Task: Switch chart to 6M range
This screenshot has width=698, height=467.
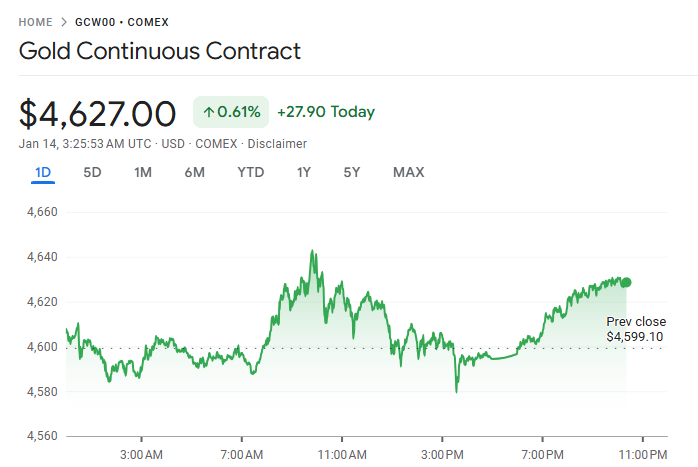Action: pos(194,172)
